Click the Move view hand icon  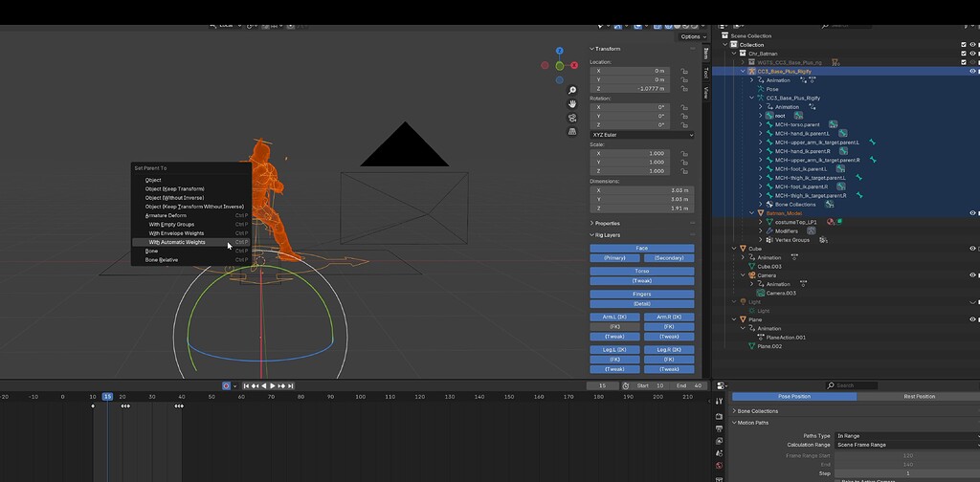pos(572,104)
